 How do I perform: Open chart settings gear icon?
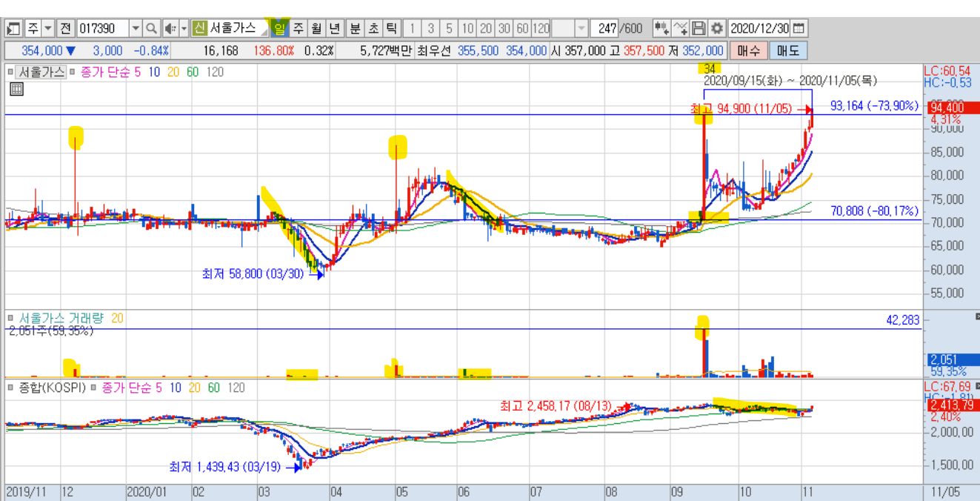coord(716,28)
